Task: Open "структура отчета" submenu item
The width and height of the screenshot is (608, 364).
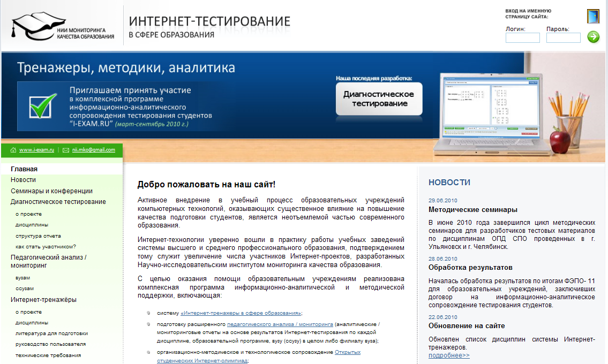Action: (38, 236)
